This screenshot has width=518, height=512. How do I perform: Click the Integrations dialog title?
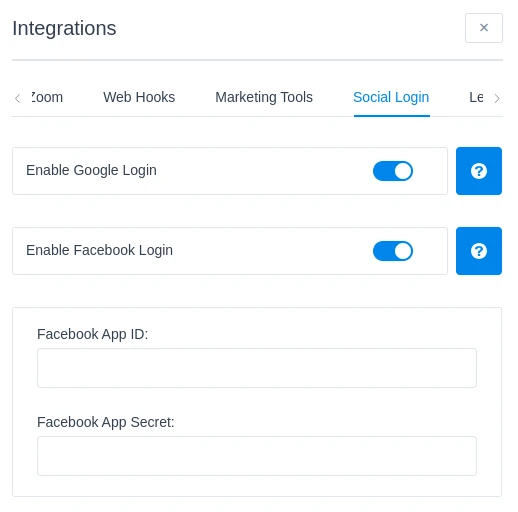(x=64, y=28)
